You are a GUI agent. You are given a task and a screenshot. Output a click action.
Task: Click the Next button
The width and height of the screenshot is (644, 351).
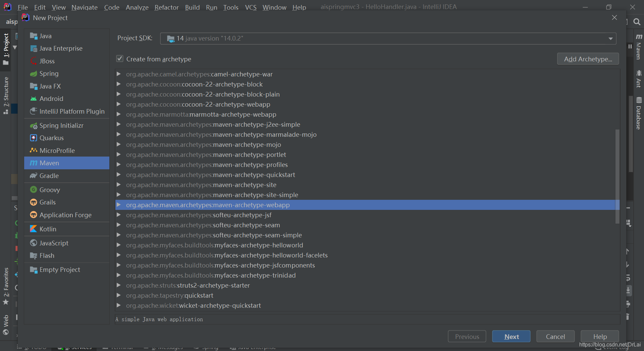point(511,337)
